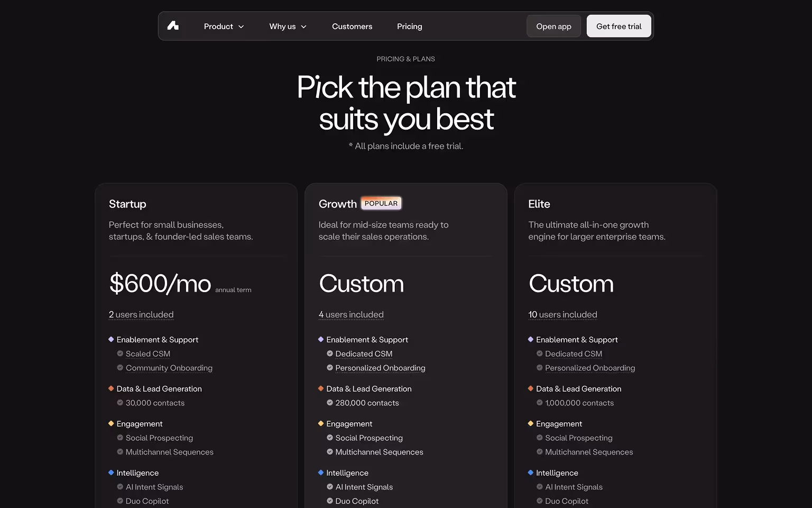
Task: Open the 2 users included link
Action: (x=141, y=314)
